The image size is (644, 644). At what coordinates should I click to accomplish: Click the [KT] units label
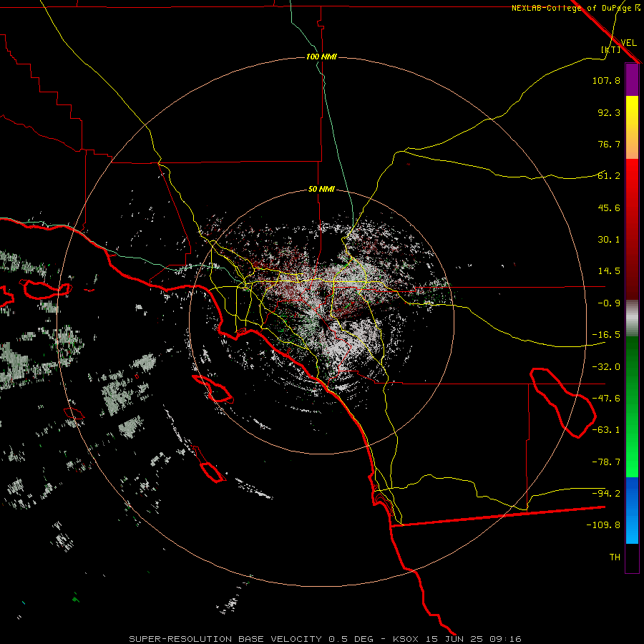coord(611,49)
